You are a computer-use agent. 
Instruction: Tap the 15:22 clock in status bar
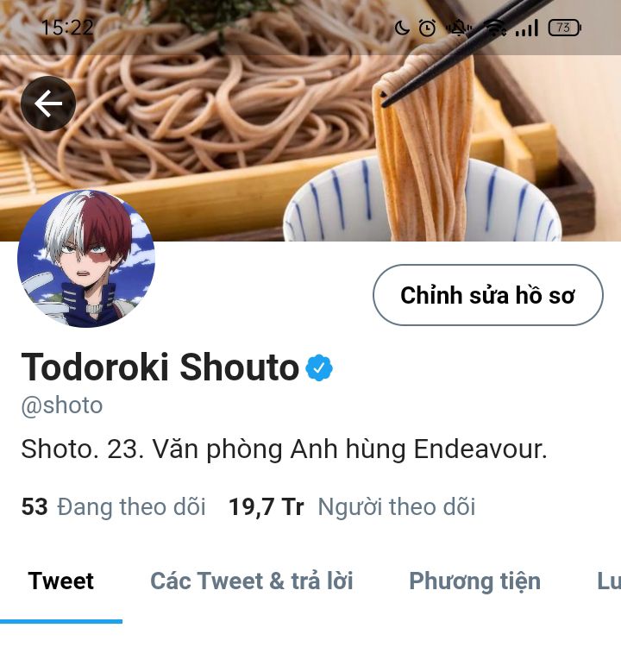67,28
